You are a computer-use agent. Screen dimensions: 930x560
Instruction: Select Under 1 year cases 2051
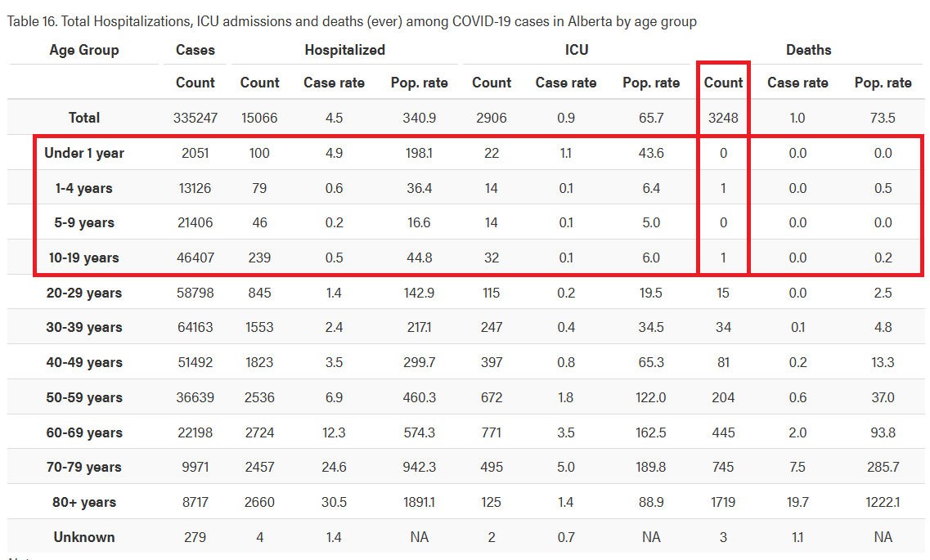[195, 154]
